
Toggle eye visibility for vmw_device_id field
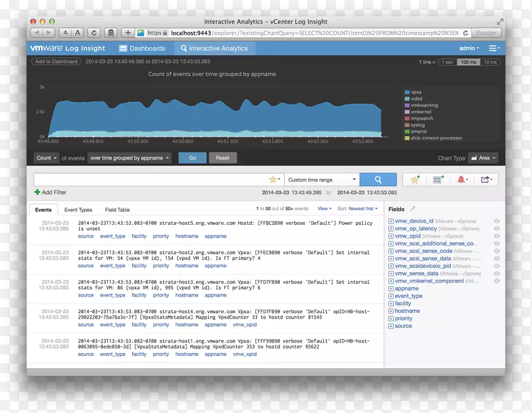tap(497, 221)
